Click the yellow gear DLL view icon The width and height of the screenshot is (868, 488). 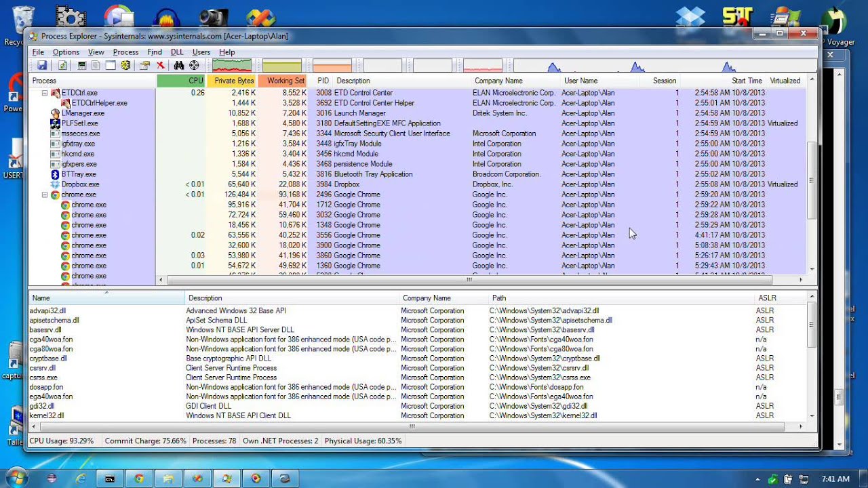(125, 66)
